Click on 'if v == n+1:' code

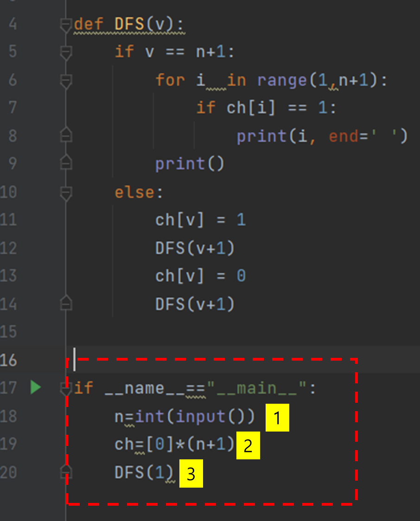(x=174, y=52)
